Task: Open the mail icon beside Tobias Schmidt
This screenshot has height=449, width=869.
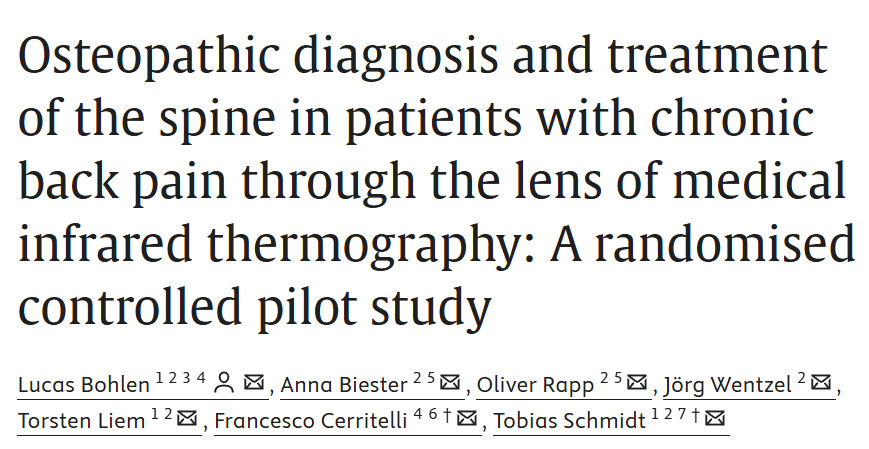Action: pos(715,419)
